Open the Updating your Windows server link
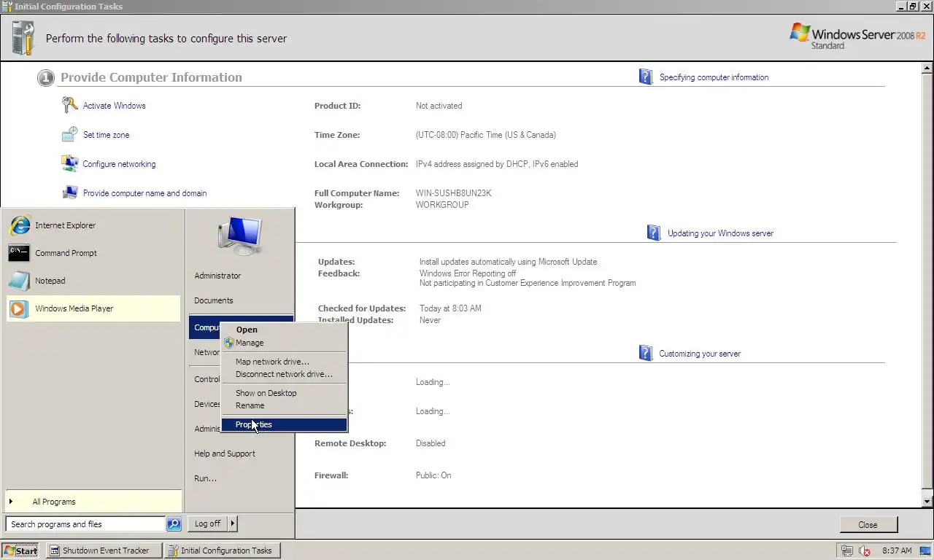 [x=720, y=233]
